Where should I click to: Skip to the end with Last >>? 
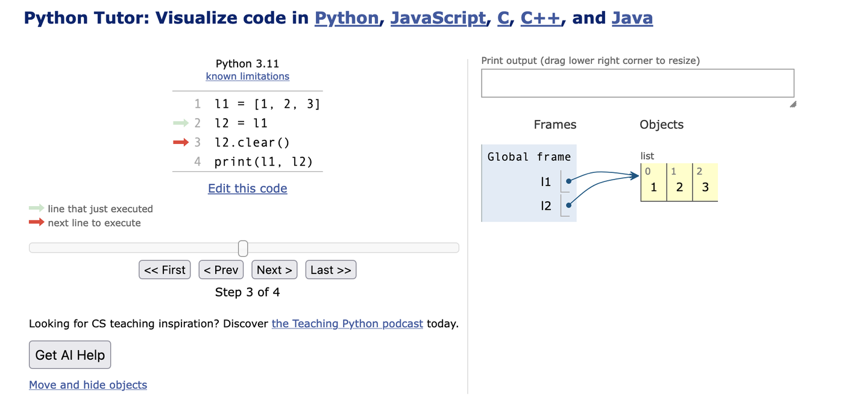point(330,270)
